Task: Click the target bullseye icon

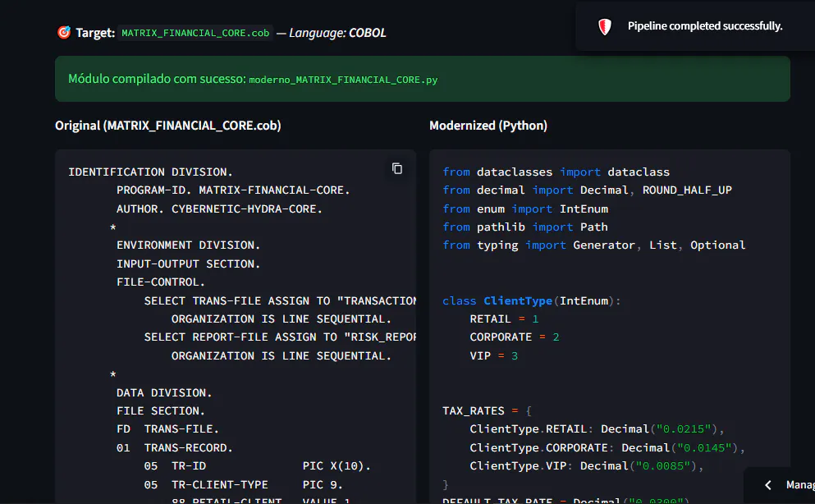Action: tap(63, 32)
